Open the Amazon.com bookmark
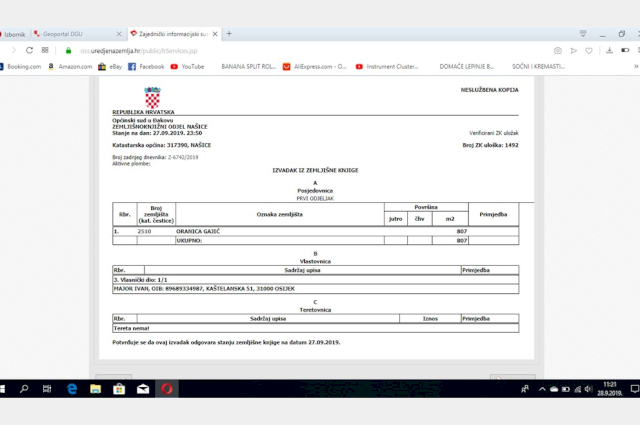The height and width of the screenshot is (425, 640). [x=70, y=67]
